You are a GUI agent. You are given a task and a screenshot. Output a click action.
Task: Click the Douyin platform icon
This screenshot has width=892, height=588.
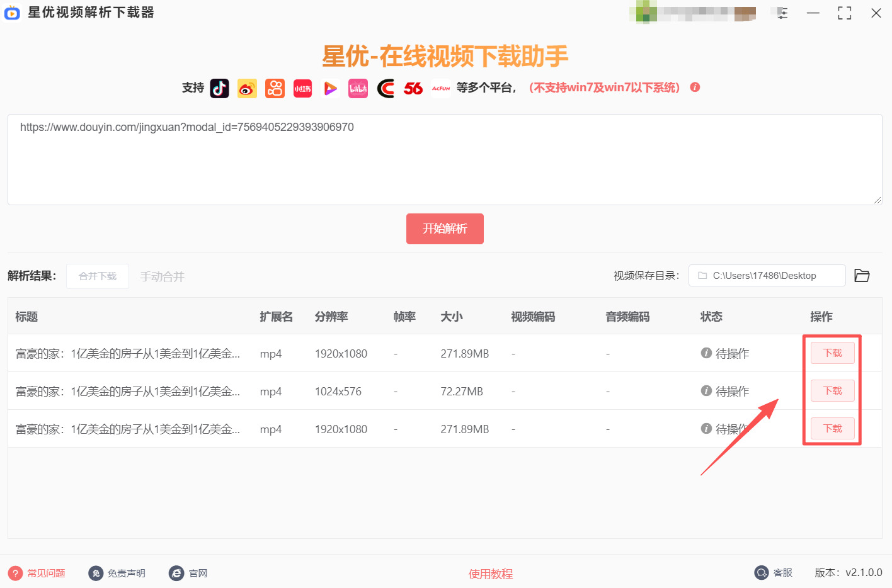pyautogui.click(x=219, y=88)
